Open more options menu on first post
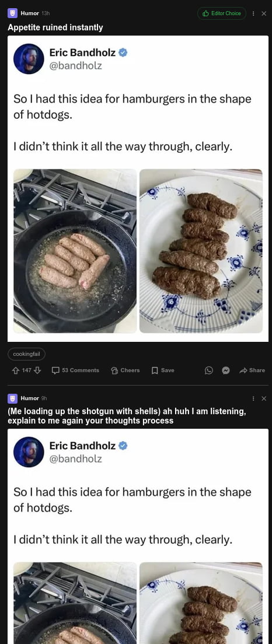 tap(253, 13)
